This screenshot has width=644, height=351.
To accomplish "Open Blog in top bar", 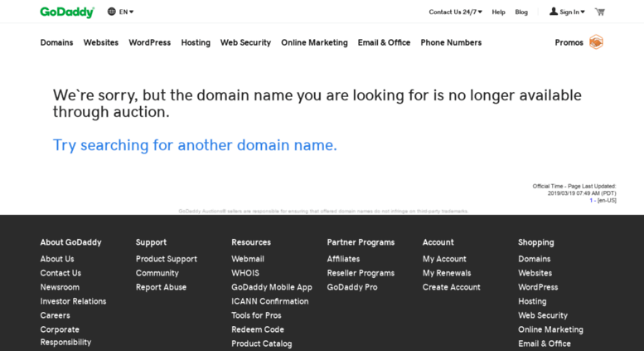I will [x=521, y=12].
